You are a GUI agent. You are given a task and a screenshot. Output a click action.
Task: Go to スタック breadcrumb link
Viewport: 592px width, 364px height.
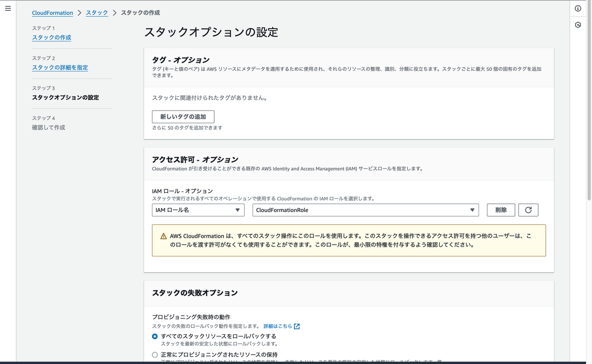click(x=97, y=13)
